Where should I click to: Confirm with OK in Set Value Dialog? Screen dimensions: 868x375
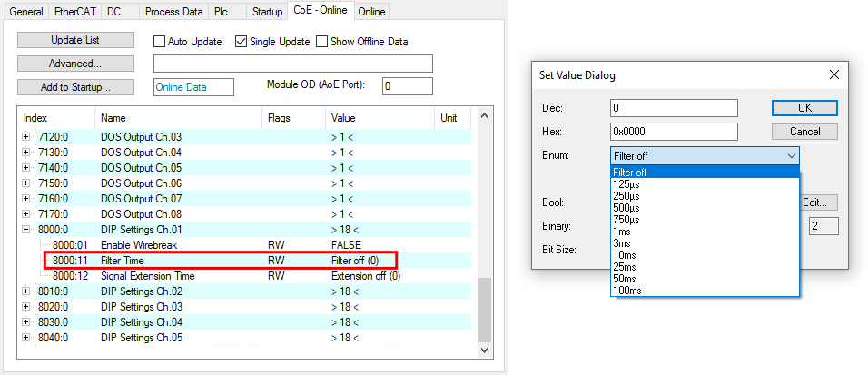click(x=804, y=108)
